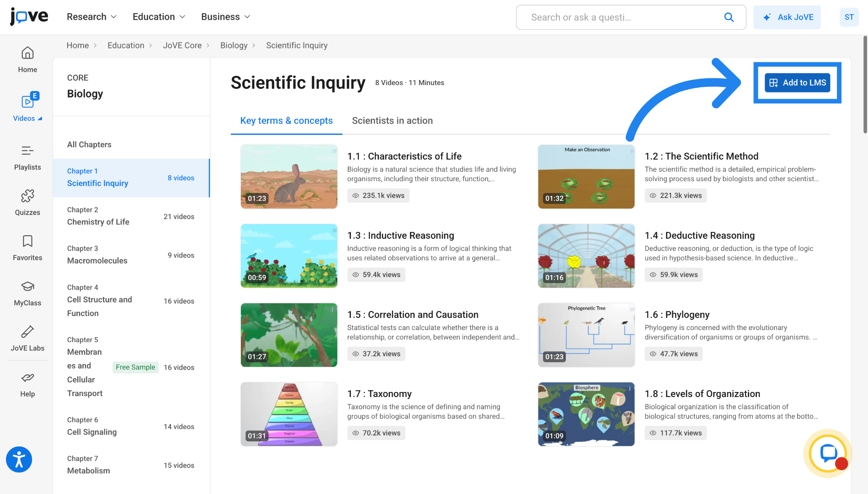Click the Add to LMS button
Screen dimensions: 868x494
click(x=797, y=83)
